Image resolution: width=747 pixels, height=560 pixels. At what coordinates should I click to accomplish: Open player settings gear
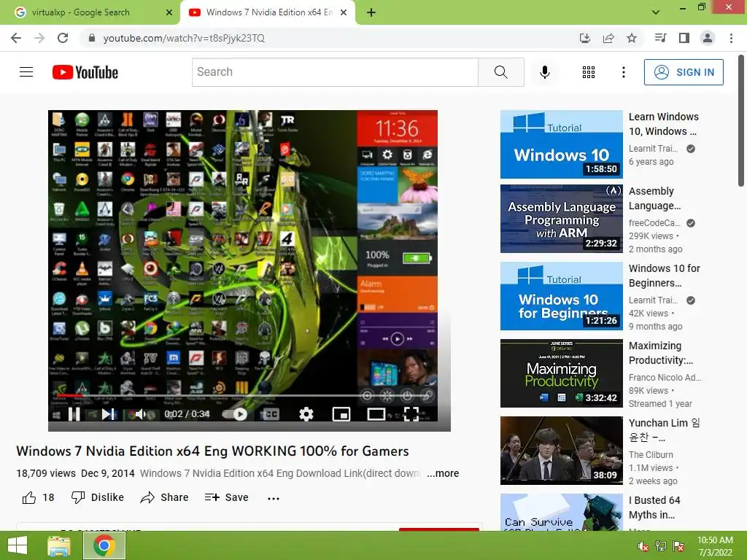[x=306, y=414]
